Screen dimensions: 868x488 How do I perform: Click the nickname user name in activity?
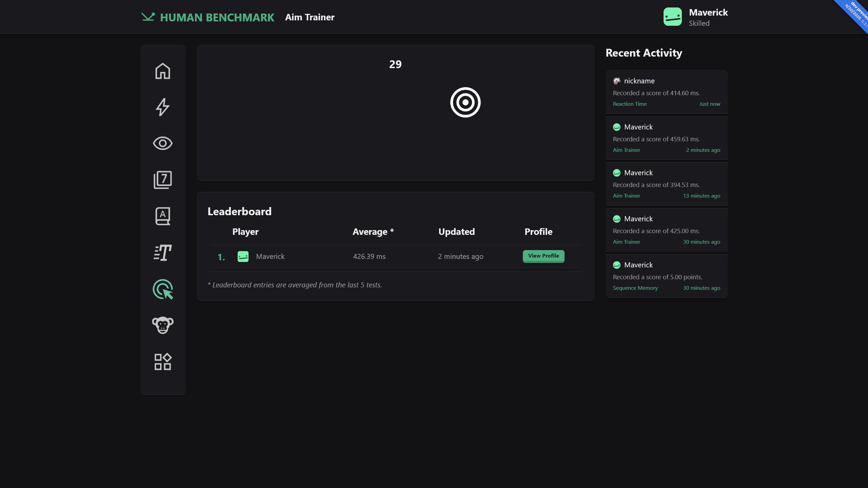point(639,81)
